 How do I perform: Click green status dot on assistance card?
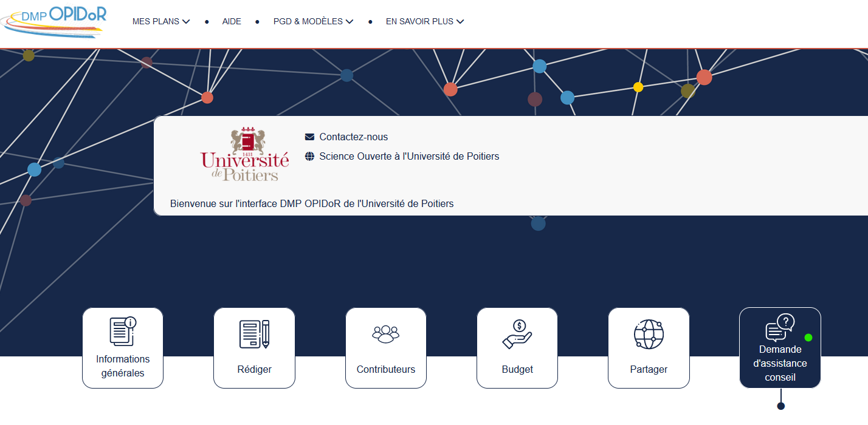(808, 338)
